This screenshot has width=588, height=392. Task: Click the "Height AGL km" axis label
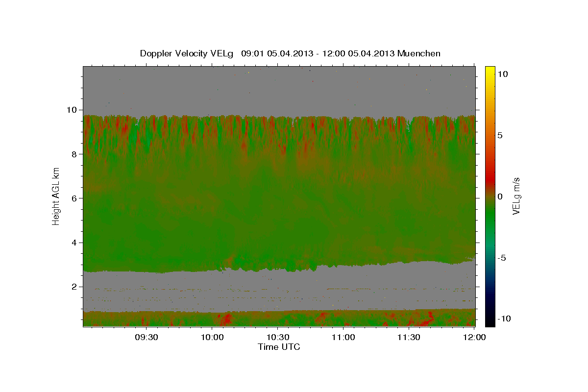coord(56,196)
